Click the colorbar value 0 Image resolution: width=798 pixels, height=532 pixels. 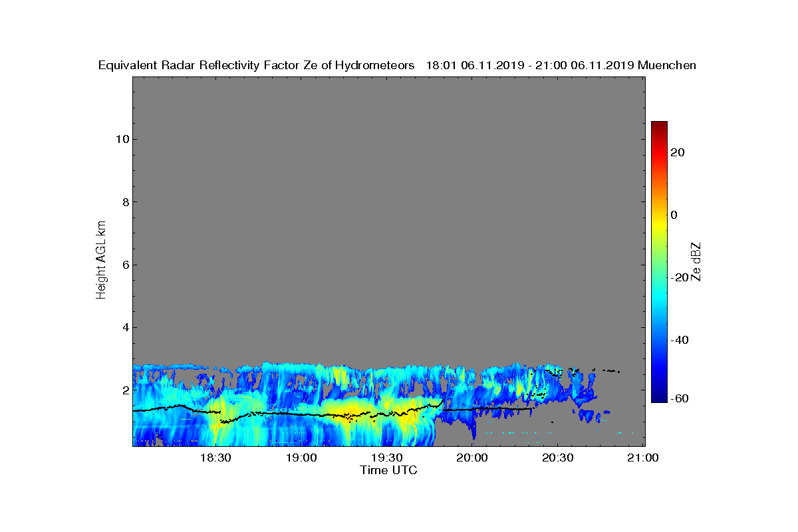point(675,215)
